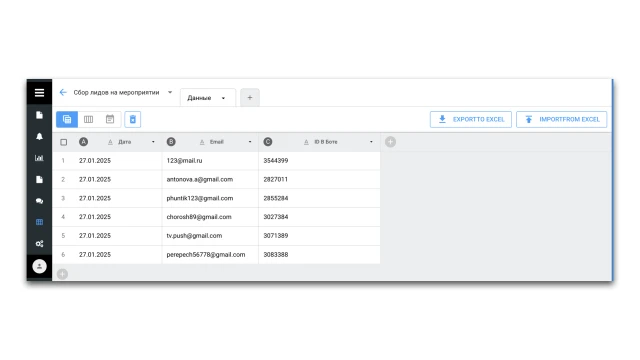
Task: Click row number 6
Action: [x=63, y=254]
